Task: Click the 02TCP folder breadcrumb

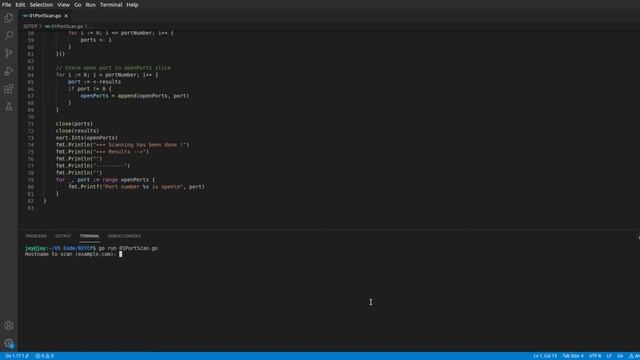Action: pyautogui.click(x=30, y=26)
